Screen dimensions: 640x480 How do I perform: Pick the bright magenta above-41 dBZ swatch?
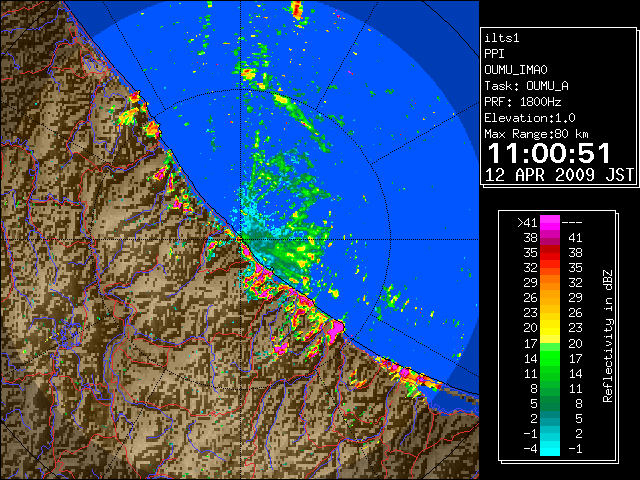click(x=550, y=222)
